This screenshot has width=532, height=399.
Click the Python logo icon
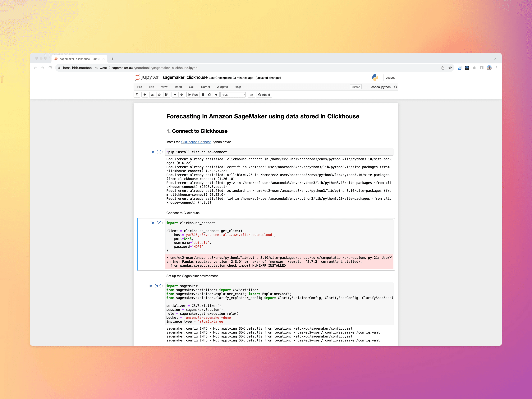(x=375, y=77)
